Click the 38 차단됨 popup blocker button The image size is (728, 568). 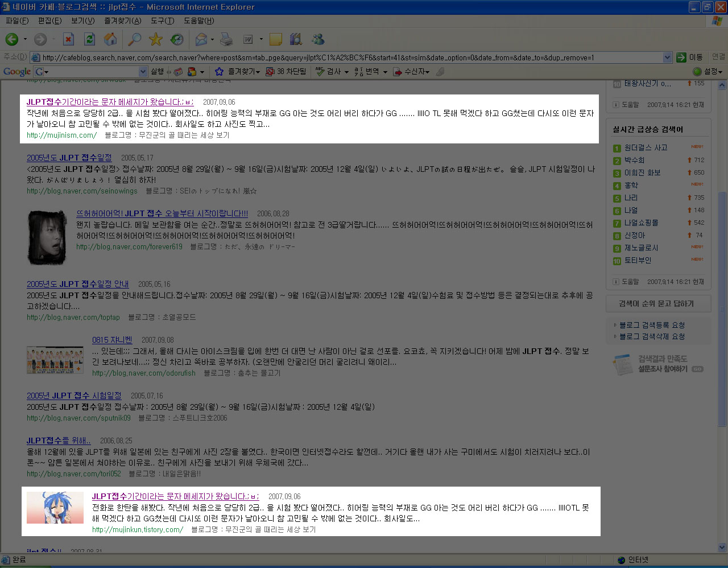coord(286,72)
